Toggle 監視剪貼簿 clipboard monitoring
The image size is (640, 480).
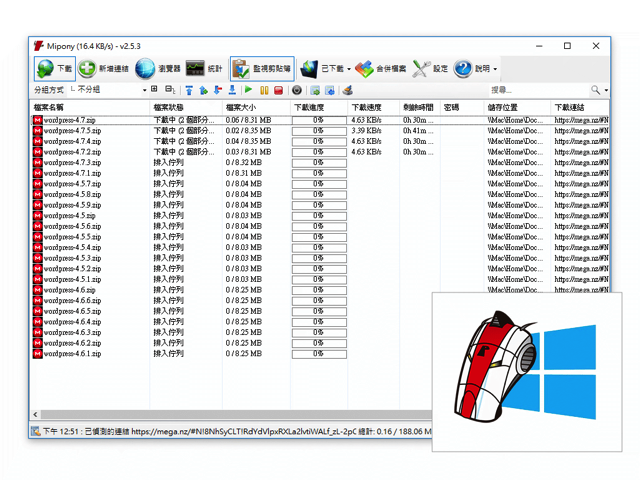click(262, 69)
